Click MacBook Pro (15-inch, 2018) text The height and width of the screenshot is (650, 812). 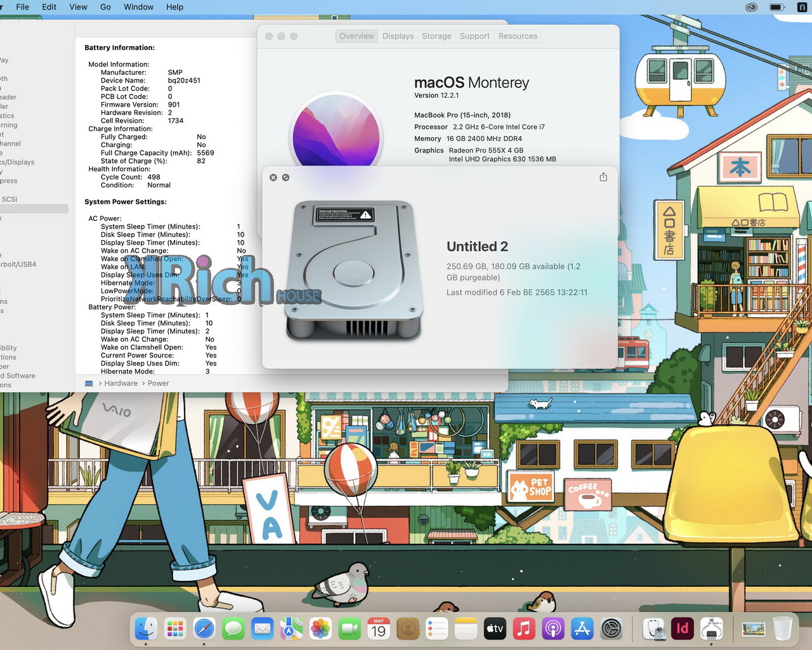click(462, 115)
